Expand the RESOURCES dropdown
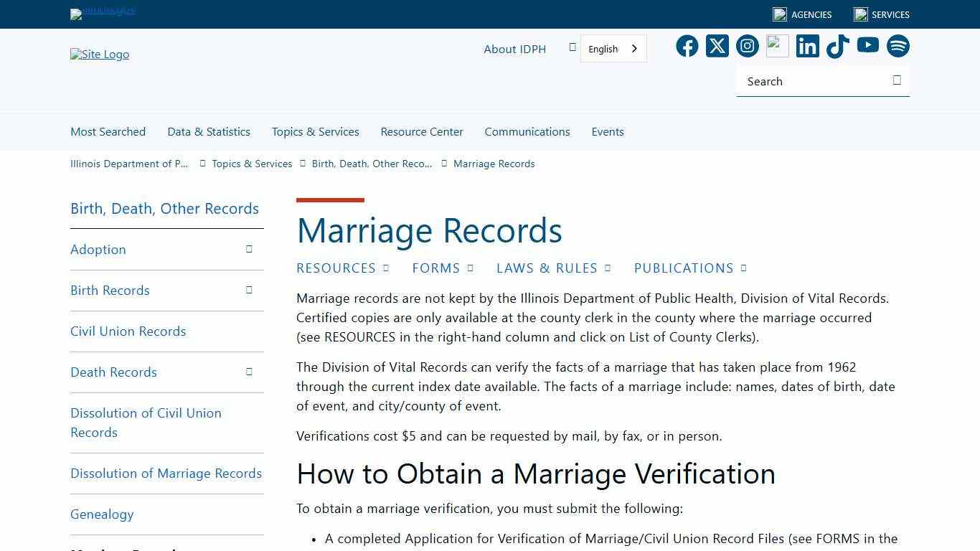Image resolution: width=980 pixels, height=551 pixels. pyautogui.click(x=387, y=267)
